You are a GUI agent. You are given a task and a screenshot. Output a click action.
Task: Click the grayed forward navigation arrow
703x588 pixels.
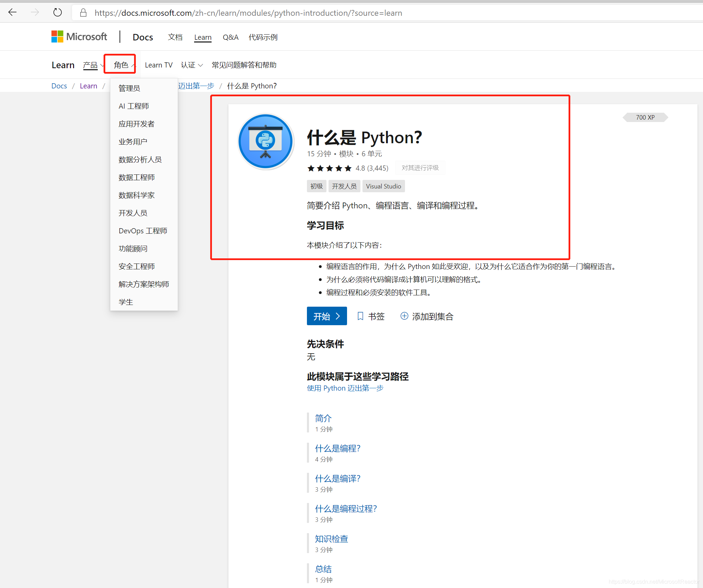pyautogui.click(x=35, y=12)
